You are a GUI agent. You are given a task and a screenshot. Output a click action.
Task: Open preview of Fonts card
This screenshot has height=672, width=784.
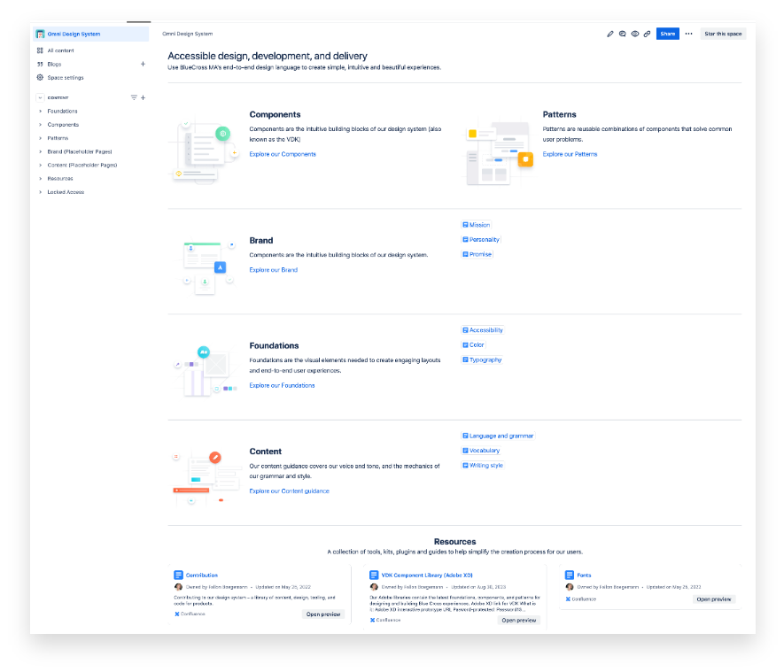click(714, 599)
